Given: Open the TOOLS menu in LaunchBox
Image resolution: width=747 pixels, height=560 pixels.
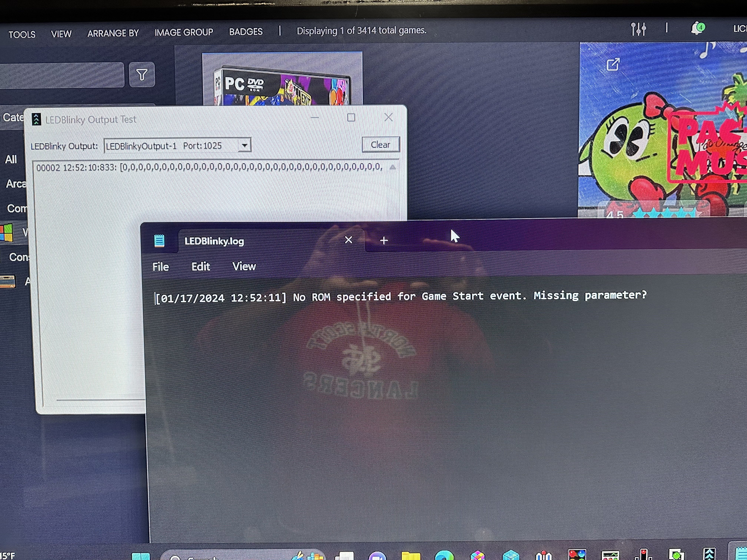Looking at the screenshot, I should 22,34.
